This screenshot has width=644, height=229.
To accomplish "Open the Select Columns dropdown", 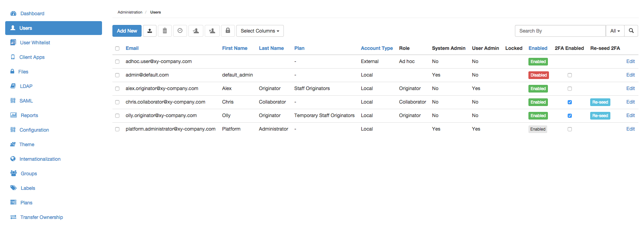I will pos(260,31).
